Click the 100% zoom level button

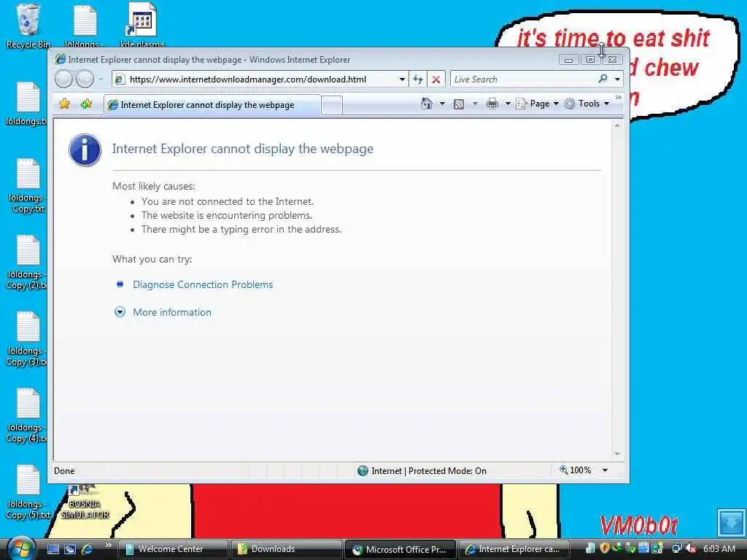point(576,470)
